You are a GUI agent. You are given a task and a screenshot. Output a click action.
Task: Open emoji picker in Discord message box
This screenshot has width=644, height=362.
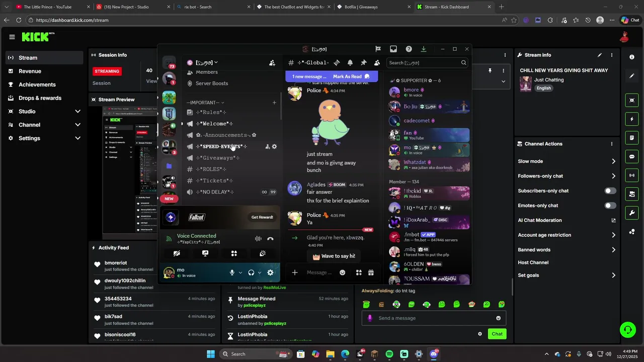coord(343,273)
